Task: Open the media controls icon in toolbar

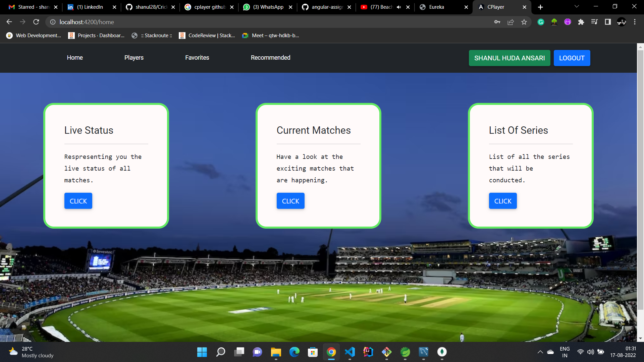Action: click(594, 22)
